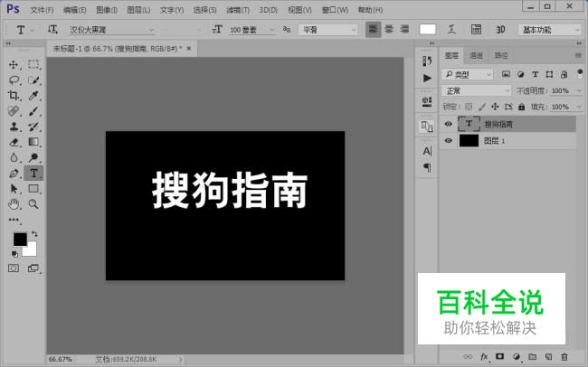Click the 3D text button
Image resolution: width=588 pixels, height=367 pixels.
[500, 30]
